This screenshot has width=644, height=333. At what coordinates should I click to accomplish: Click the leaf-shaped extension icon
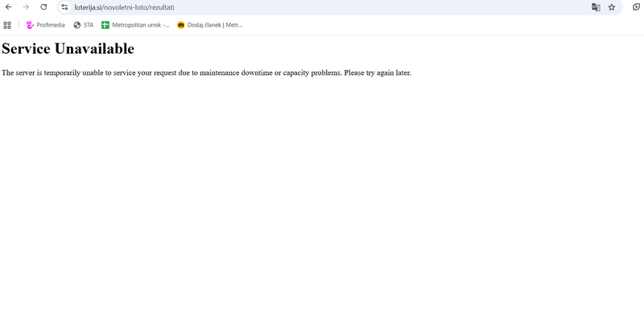point(636,7)
